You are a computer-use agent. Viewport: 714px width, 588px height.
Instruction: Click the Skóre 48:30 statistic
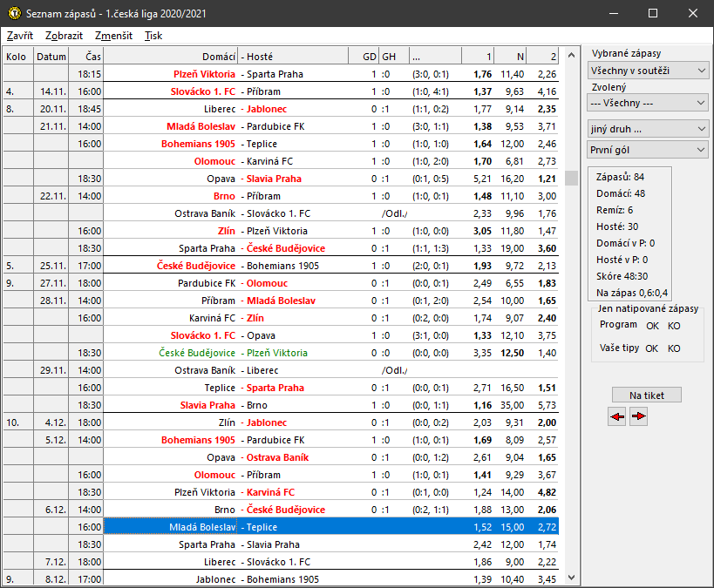pos(622,276)
